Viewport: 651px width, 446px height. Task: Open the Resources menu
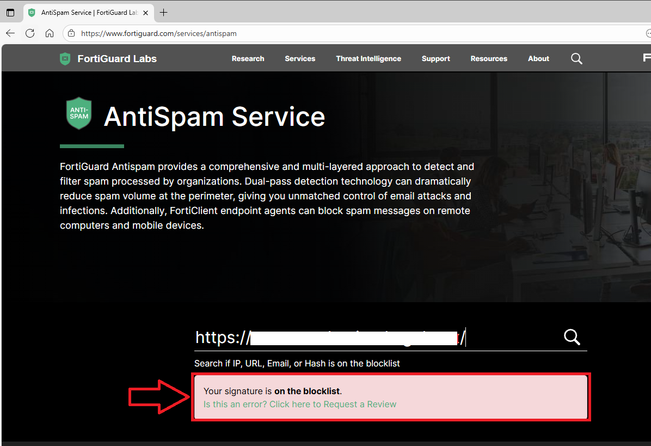[489, 59]
